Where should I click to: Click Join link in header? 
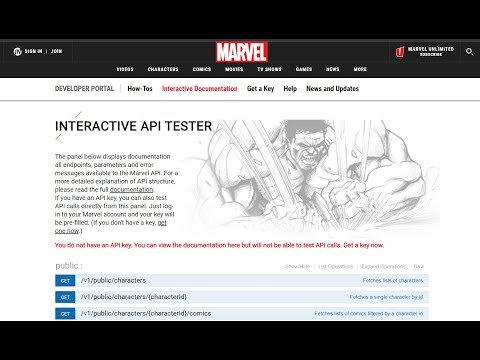pyautogui.click(x=56, y=51)
